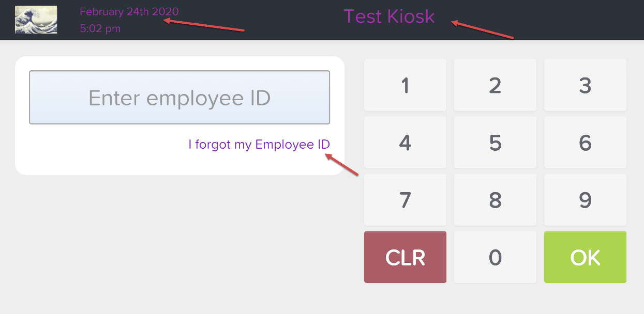Tap keypad digit 1
The image size is (644, 314).
(x=405, y=85)
